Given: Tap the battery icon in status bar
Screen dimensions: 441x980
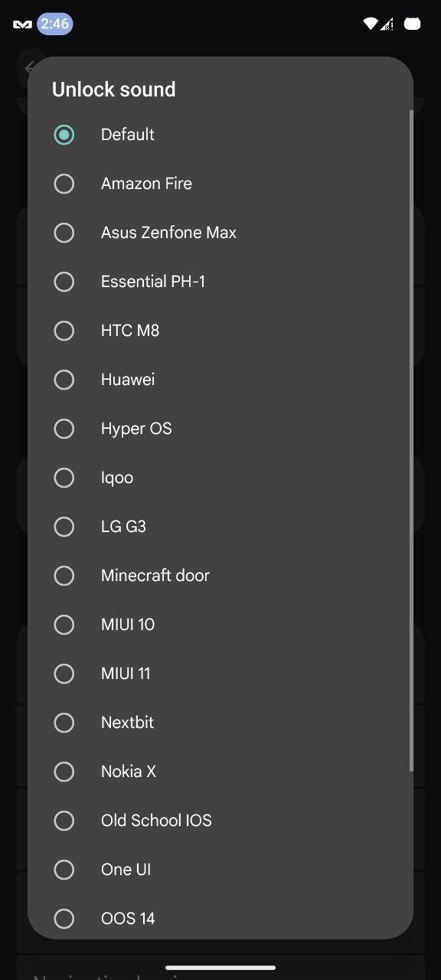Looking at the screenshot, I should 413,24.
